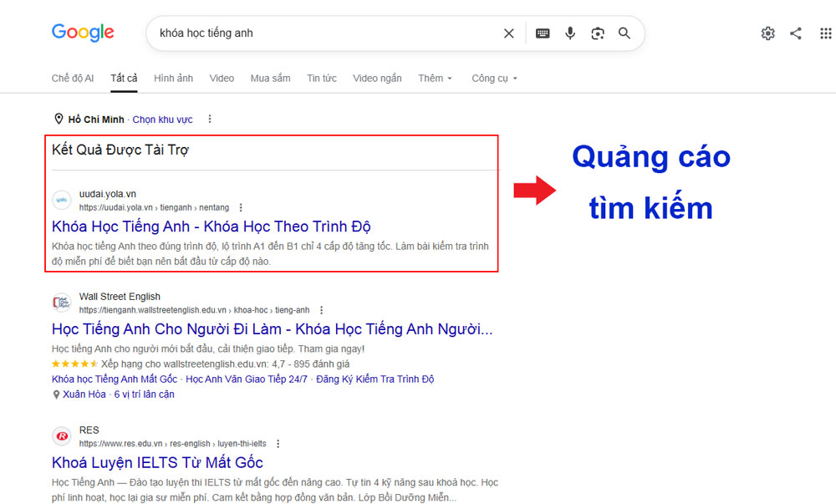This screenshot has width=836, height=504.
Task: Open Khoá Luyện IELTS Từ Mất Gốc result
Action: click(157, 462)
